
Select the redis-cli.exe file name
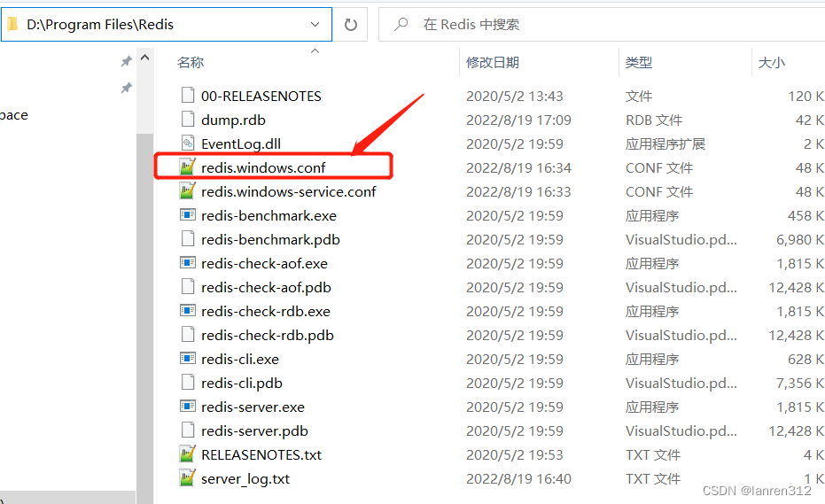pos(240,360)
